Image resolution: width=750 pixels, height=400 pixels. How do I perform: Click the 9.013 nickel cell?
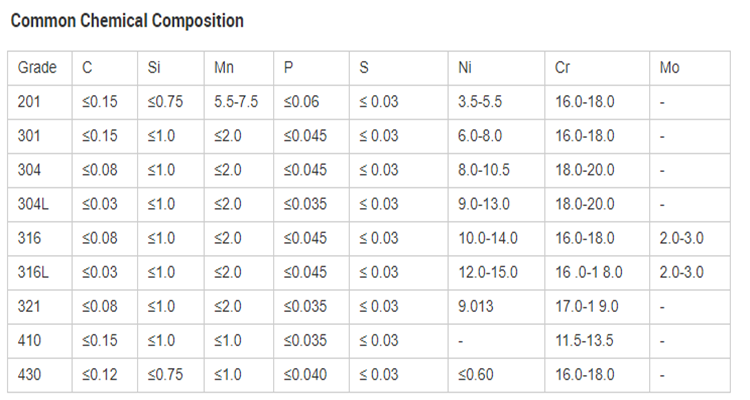tap(476, 306)
